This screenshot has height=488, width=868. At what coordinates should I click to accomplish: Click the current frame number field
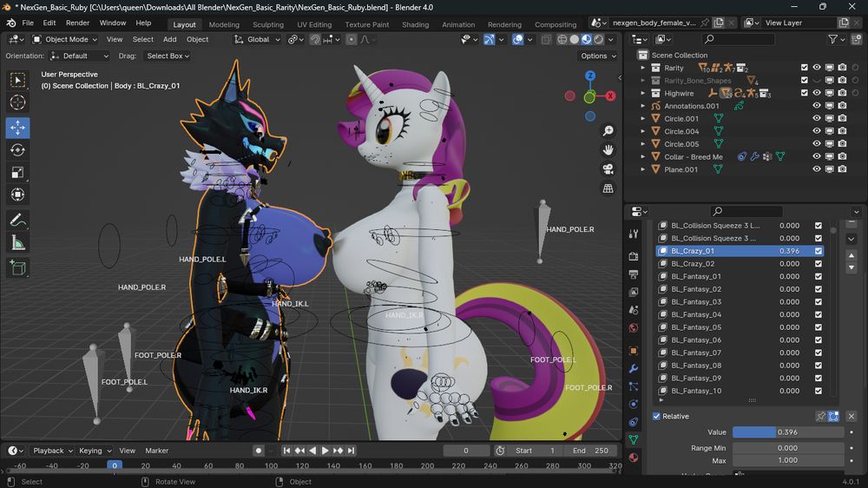tap(466, 451)
